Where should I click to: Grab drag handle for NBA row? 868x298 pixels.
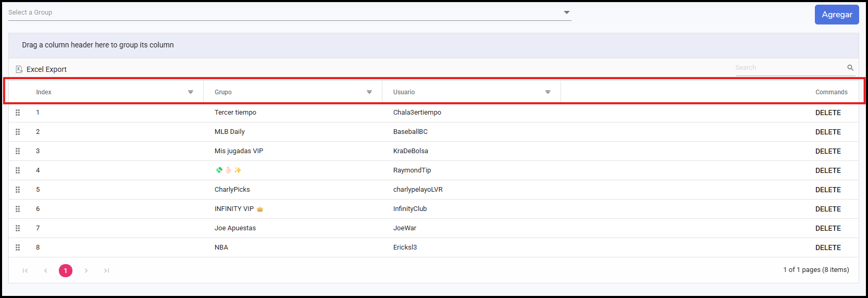(x=18, y=247)
